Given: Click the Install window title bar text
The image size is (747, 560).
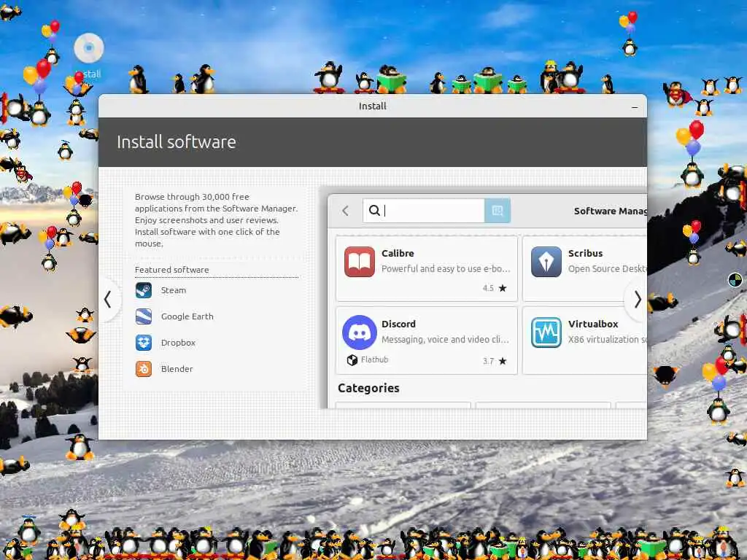Looking at the screenshot, I should click(373, 106).
